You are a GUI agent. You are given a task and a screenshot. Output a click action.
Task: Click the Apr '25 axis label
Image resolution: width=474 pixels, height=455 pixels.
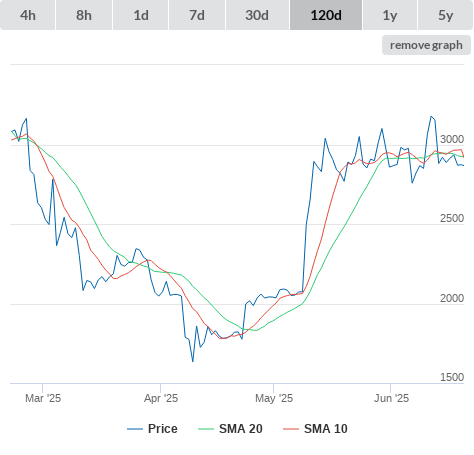click(x=161, y=398)
